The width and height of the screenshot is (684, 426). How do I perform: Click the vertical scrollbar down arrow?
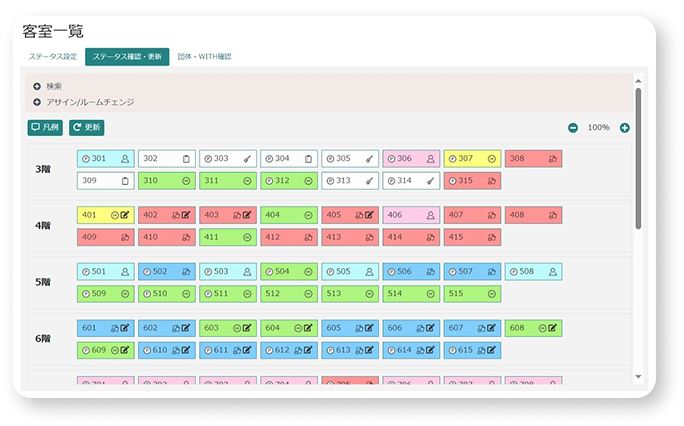[x=639, y=376]
